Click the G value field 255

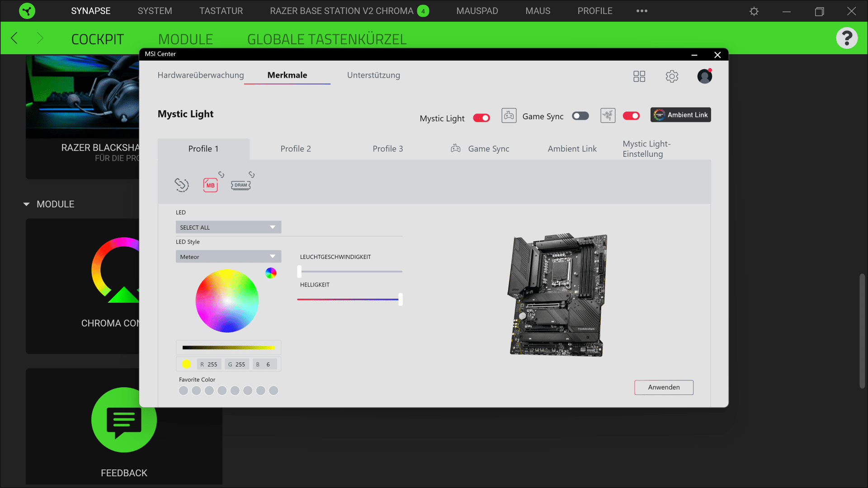[x=237, y=364]
